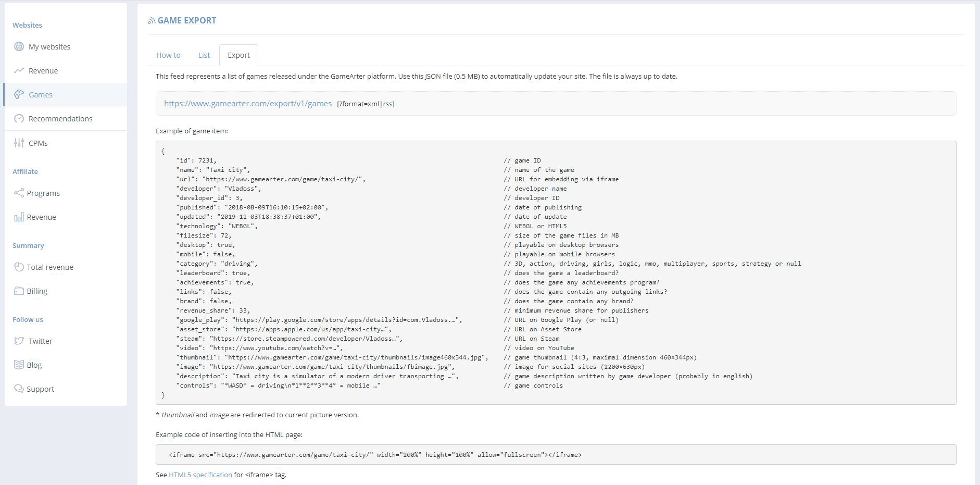The width and height of the screenshot is (980, 485).
Task: Click the "// WEBGL or HTML5" comment
Action: 535,226
